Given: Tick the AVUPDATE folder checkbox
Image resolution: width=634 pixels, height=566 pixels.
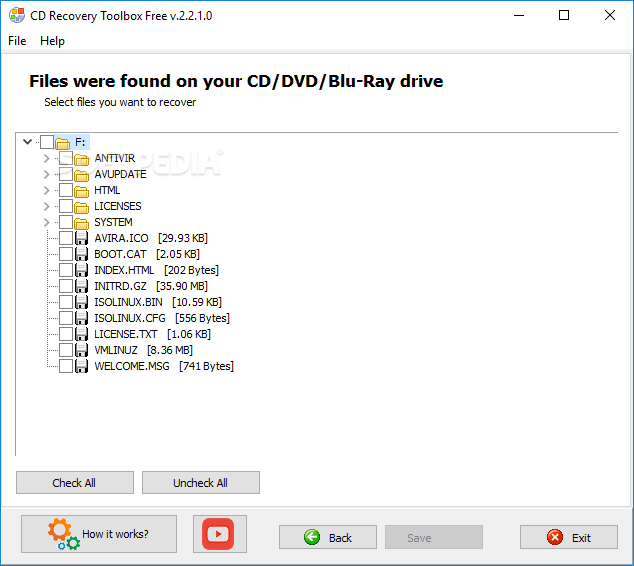Looking at the screenshot, I should tap(66, 174).
